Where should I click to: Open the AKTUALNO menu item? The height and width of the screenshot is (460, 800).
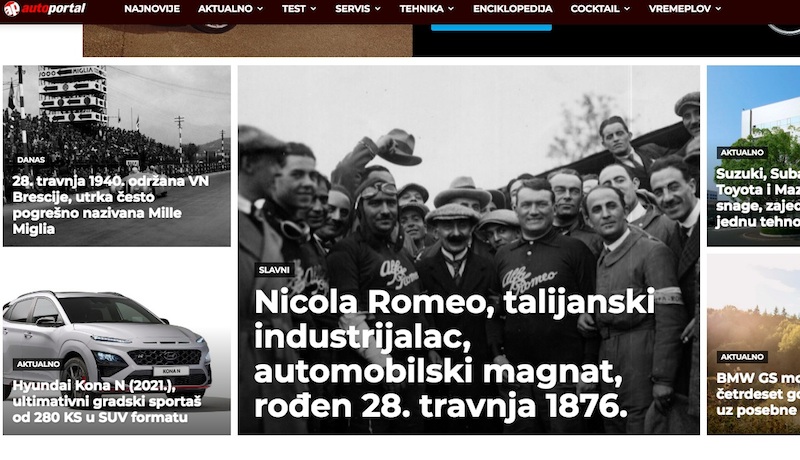[226, 9]
